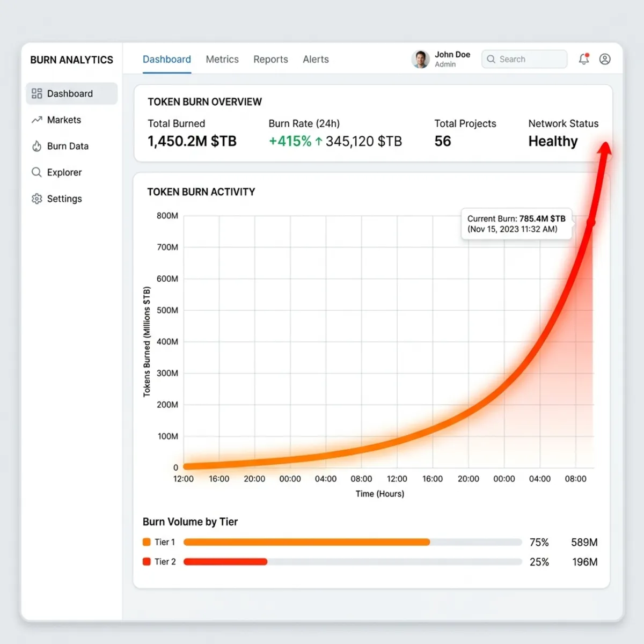Screen dimensions: 644x644
Task: Click the Tier 1 label
Action: point(165,542)
